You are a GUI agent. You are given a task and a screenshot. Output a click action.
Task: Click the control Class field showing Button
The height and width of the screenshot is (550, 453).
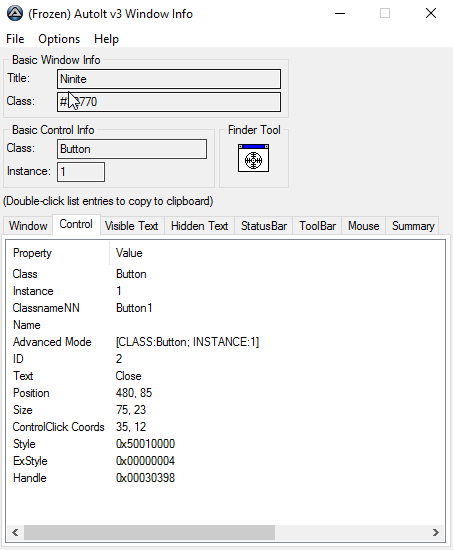click(x=132, y=149)
